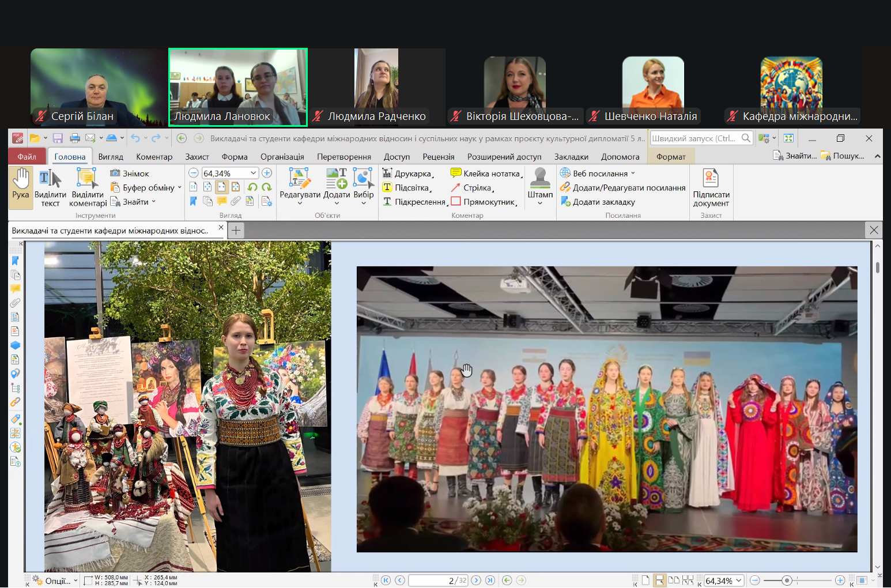Click Додати/Редагувати посилання
This screenshot has height=588, width=891.
tap(622, 188)
